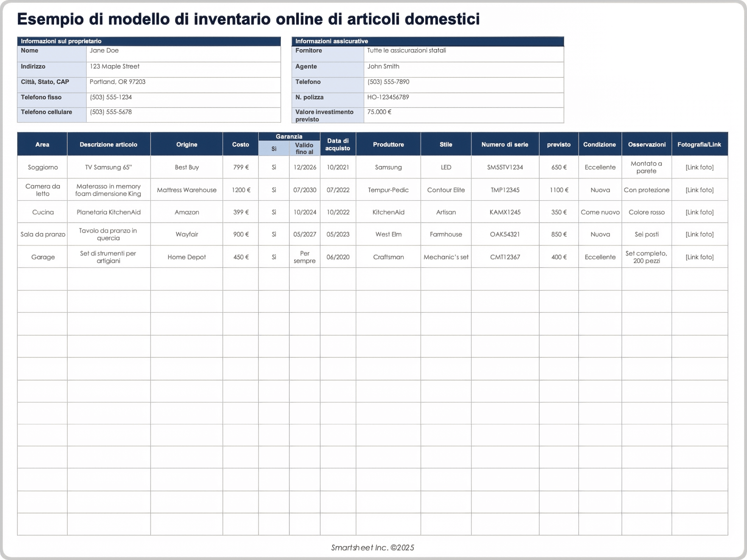Click the Sì warranty cell for Planetaria KitchenAid
The height and width of the screenshot is (560, 747).
tap(274, 212)
